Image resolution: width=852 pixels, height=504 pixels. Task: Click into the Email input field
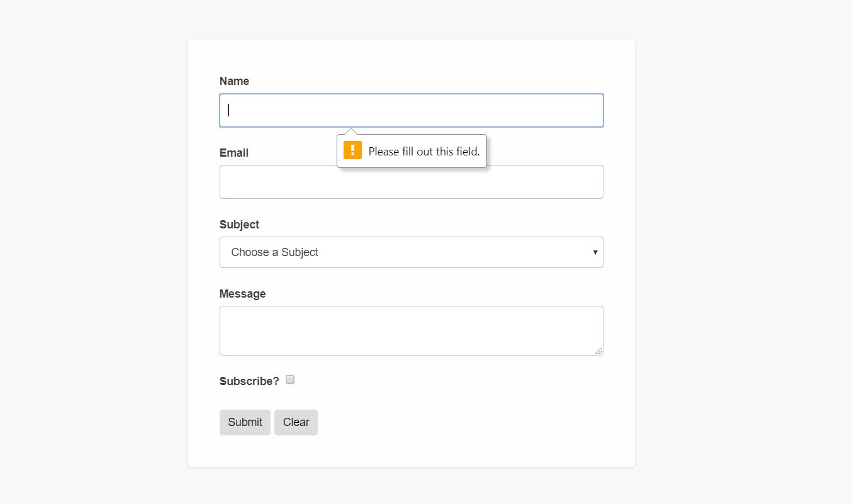pyautogui.click(x=411, y=182)
